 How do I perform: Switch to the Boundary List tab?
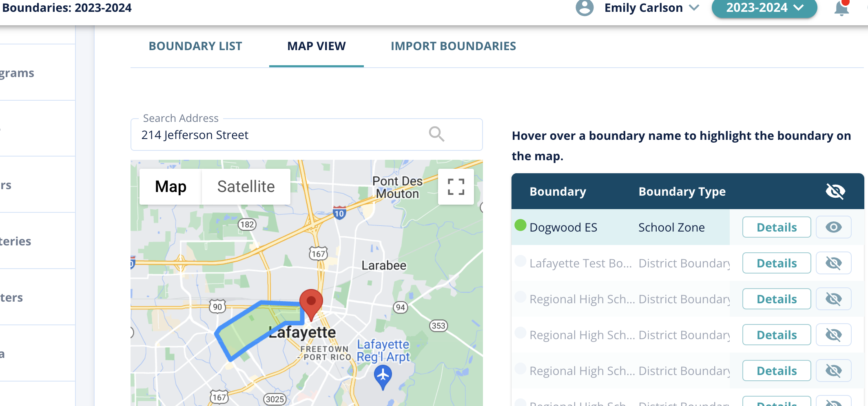[x=195, y=46]
